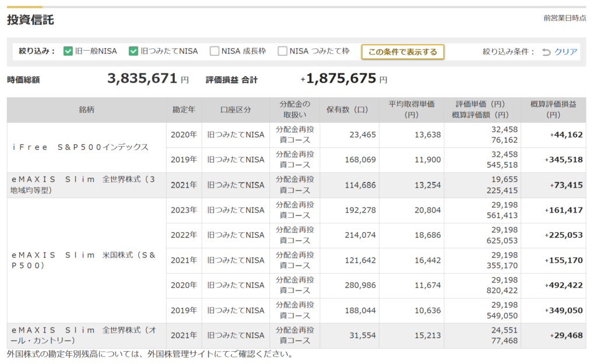Tick the NISA つみたて枠 checkbox

click(283, 51)
